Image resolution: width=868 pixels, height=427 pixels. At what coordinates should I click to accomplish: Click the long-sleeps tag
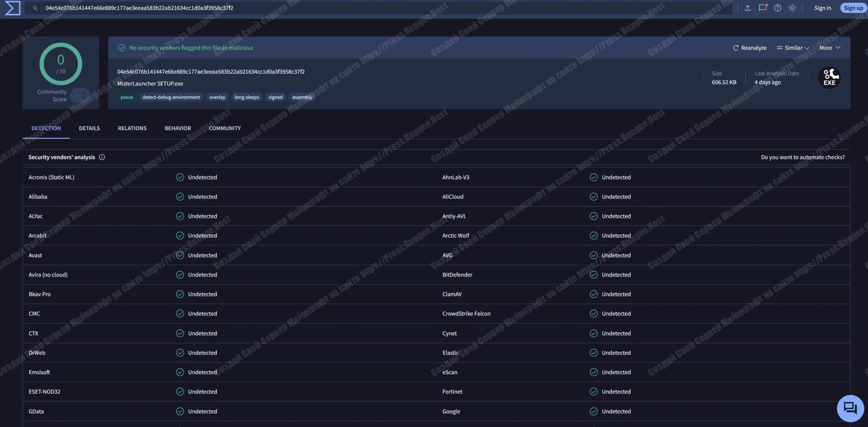(x=247, y=97)
